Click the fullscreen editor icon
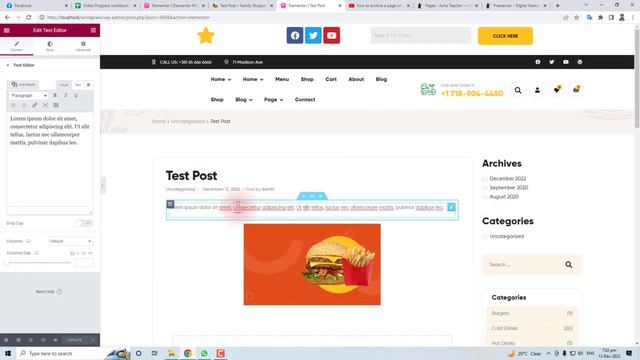640x360 pixels. [x=45, y=105]
